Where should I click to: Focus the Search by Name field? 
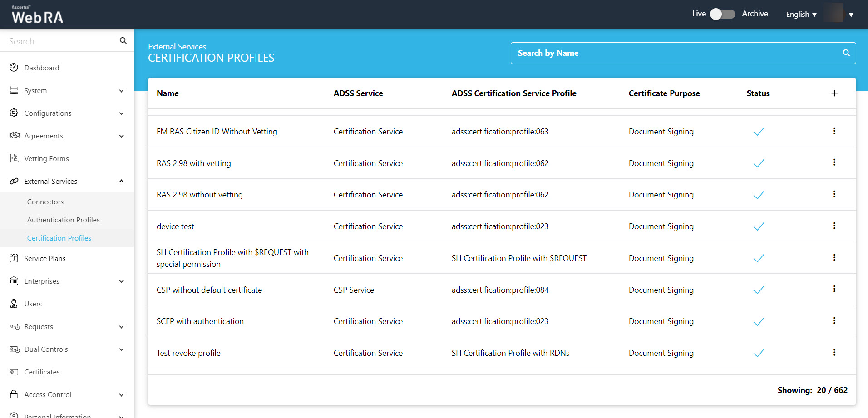point(676,53)
